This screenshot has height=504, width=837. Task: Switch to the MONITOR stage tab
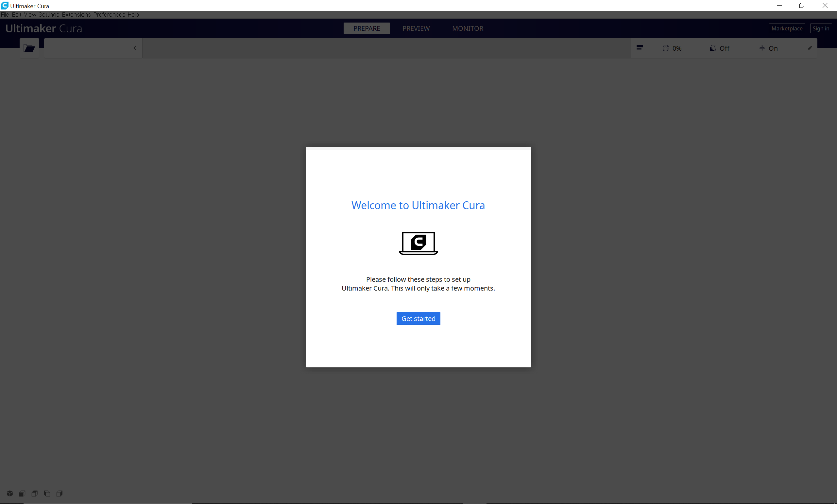tap(468, 28)
